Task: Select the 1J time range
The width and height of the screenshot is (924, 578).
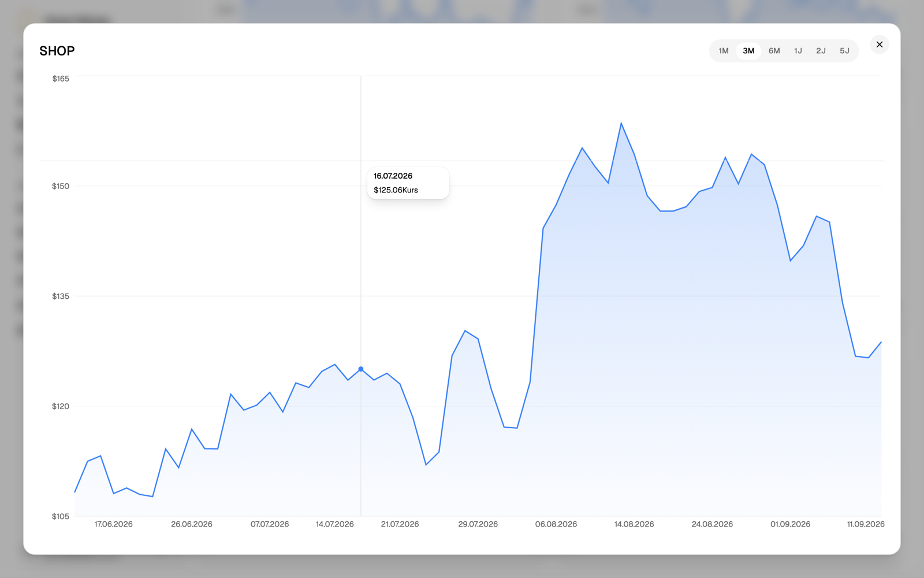Action: pyautogui.click(x=798, y=51)
